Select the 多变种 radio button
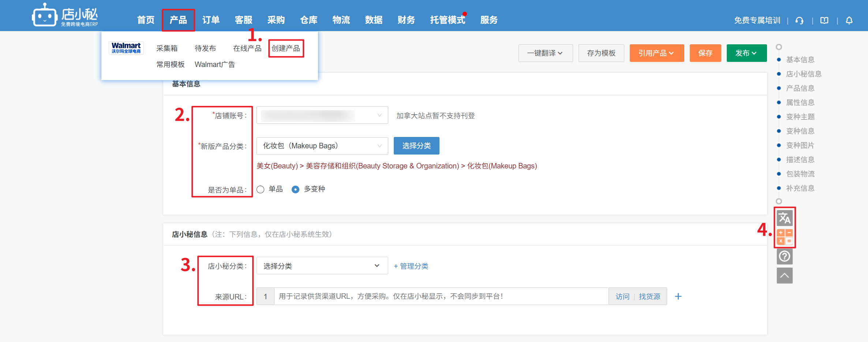Screen dimensions: 868x342 click(x=295, y=189)
